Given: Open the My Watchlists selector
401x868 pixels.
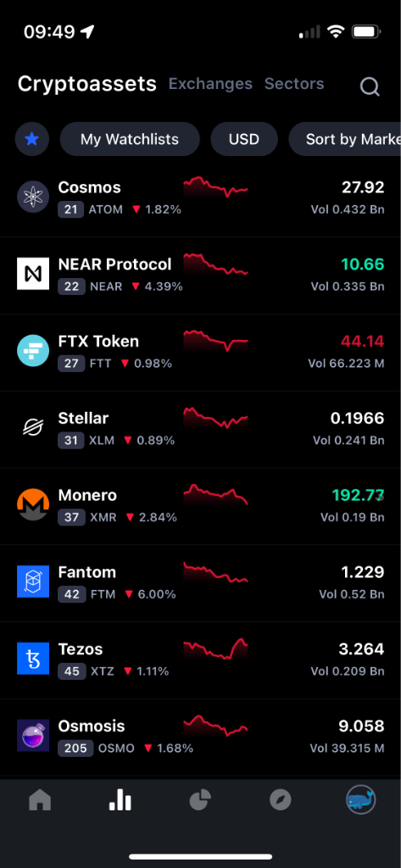Looking at the screenshot, I should [x=130, y=139].
